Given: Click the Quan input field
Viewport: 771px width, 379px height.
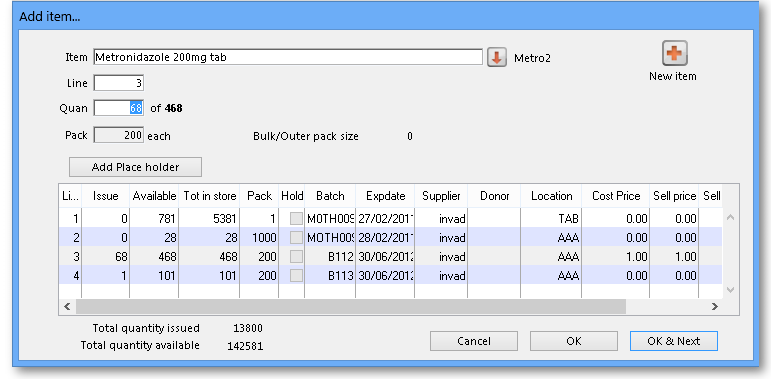Looking at the screenshot, I should click(119, 108).
